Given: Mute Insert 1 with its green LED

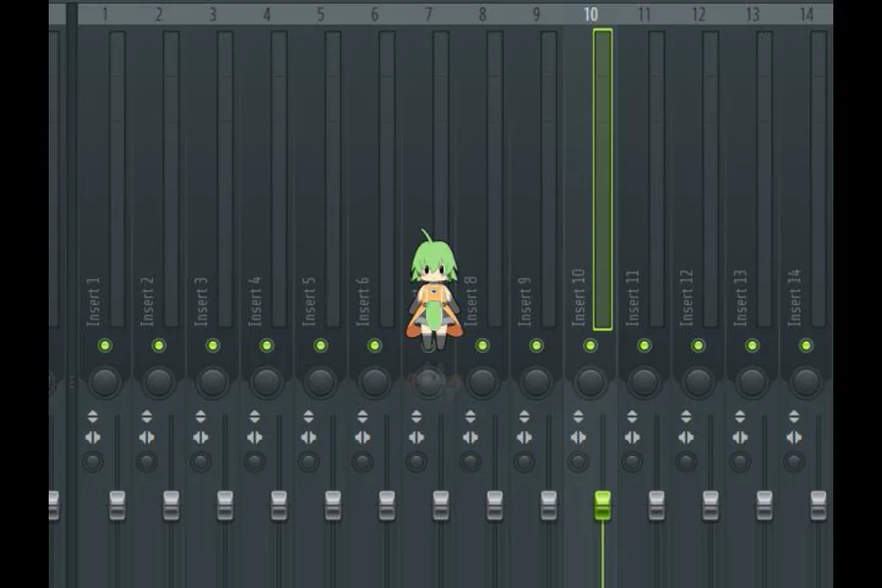Looking at the screenshot, I should click(105, 346).
